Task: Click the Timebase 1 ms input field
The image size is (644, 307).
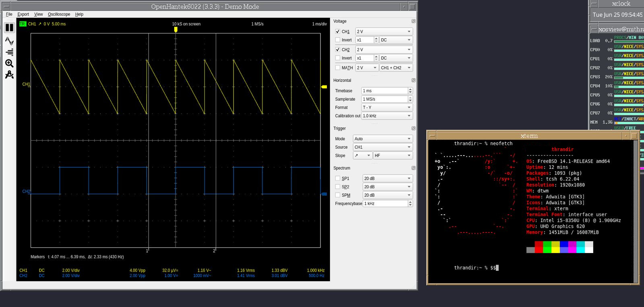Action: tap(384, 91)
